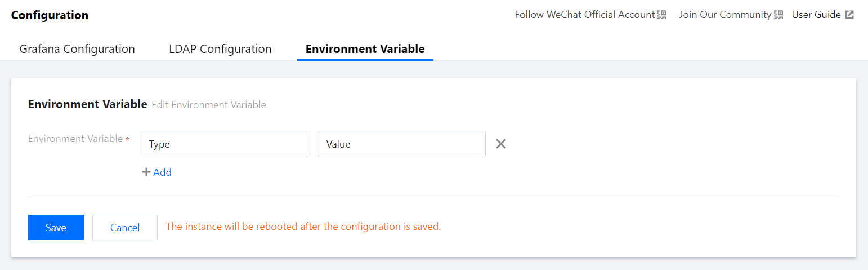868x270 pixels.
Task: Focus the Value input field
Action: coord(401,144)
